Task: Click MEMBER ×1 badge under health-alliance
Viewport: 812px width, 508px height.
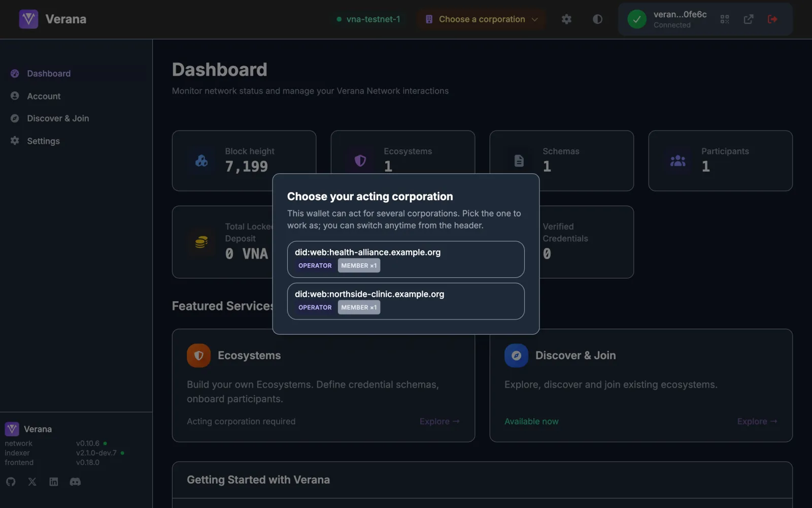Action: pyautogui.click(x=359, y=266)
